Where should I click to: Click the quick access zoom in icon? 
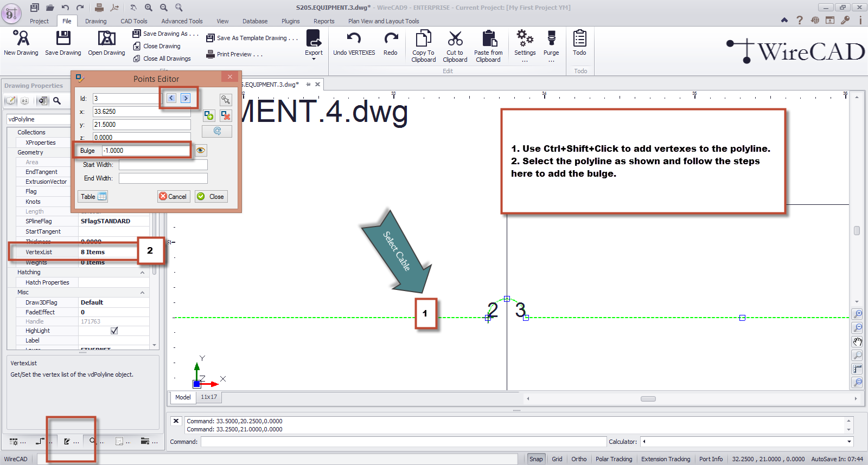(x=149, y=8)
